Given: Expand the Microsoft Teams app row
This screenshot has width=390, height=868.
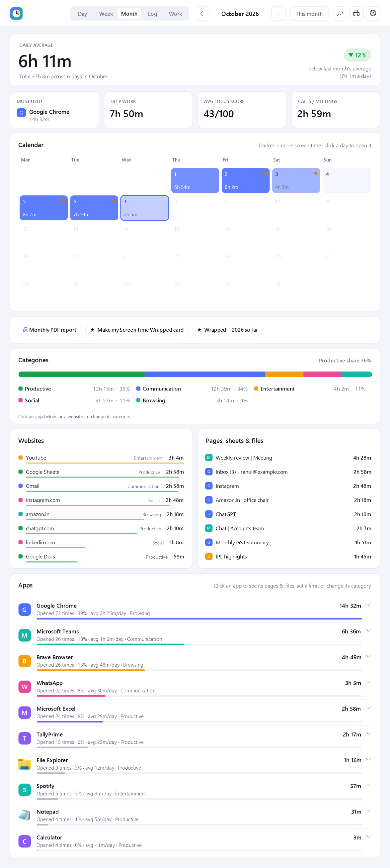Looking at the screenshot, I should coord(368,631).
